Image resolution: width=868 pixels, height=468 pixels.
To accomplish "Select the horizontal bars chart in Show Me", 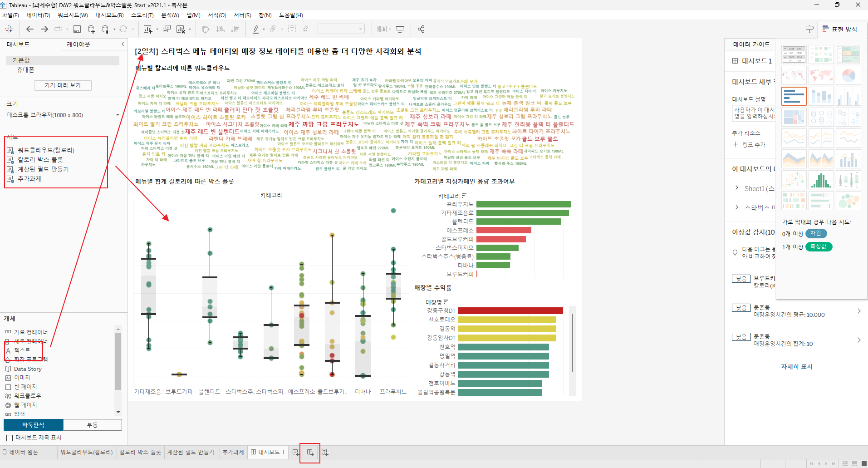I will pyautogui.click(x=794, y=96).
